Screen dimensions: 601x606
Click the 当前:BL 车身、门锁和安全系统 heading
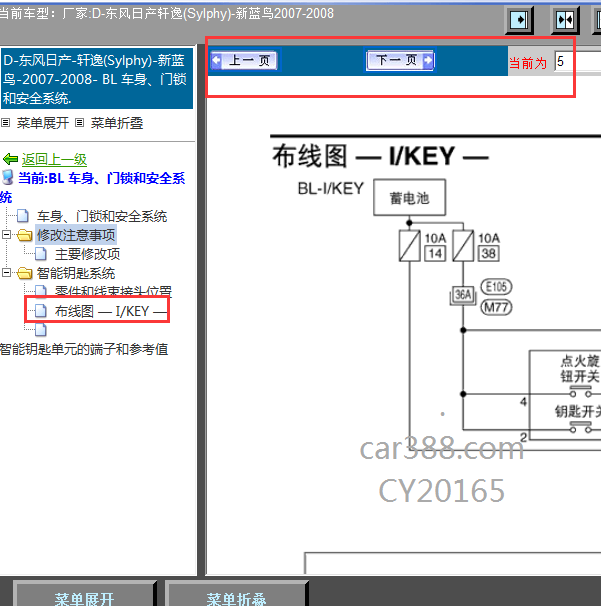(x=93, y=187)
